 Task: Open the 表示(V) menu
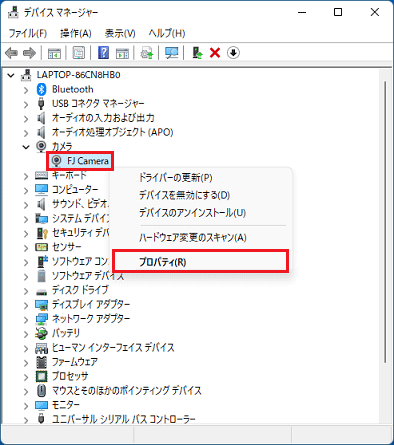pos(120,33)
